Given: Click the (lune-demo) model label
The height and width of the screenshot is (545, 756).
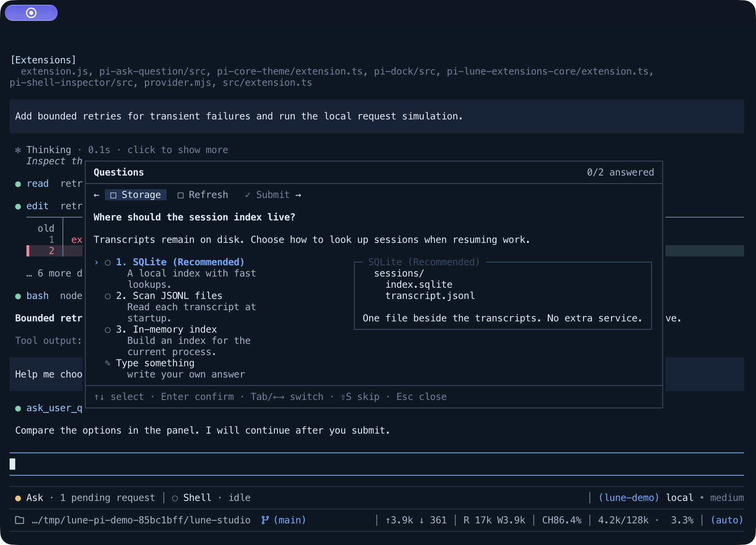Looking at the screenshot, I should tap(629, 498).
